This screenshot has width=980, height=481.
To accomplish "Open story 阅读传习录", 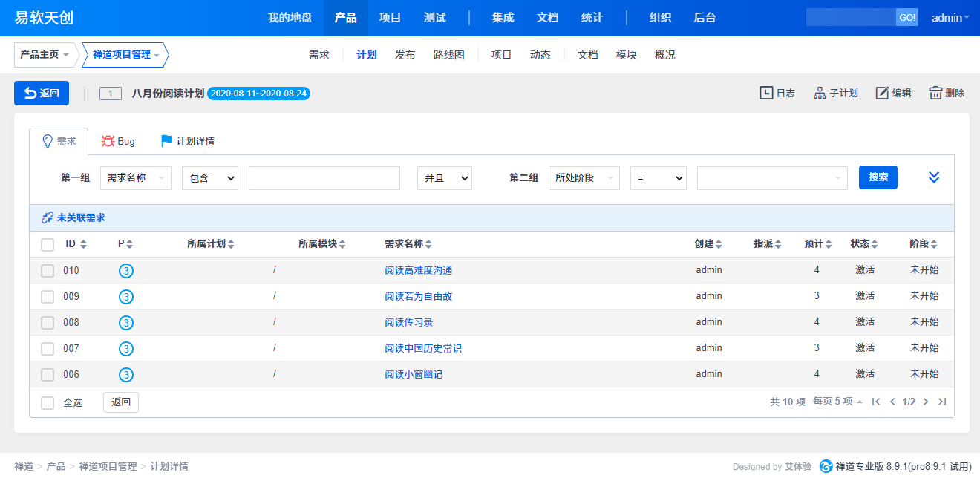I will (x=409, y=323).
